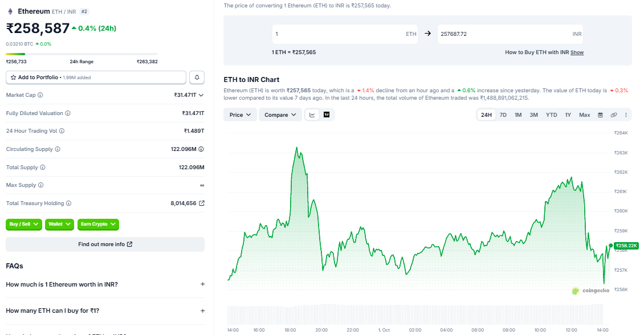Select the 1Y chart range tab
The height and width of the screenshot is (335, 644).
(x=568, y=115)
